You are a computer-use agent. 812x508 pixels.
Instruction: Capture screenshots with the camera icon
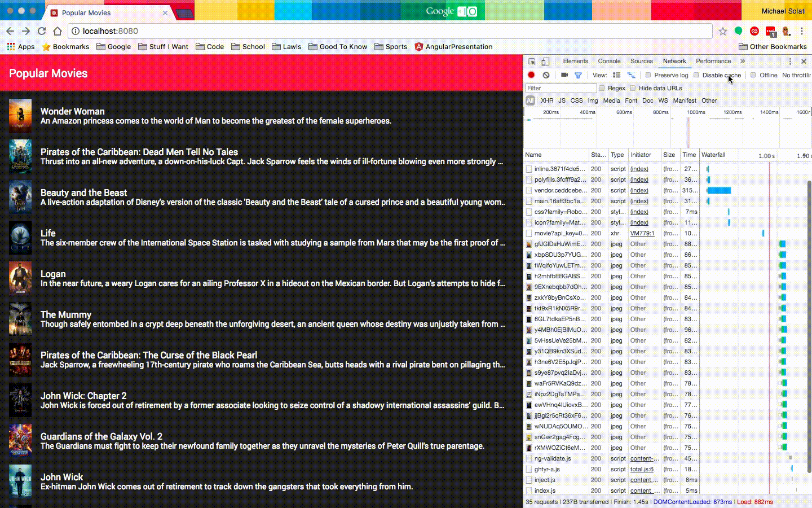(564, 75)
